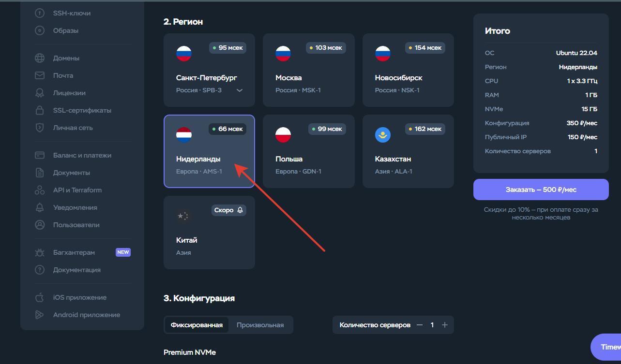
Task: Switch to the Произвольная configuration tab
Action: click(x=260, y=324)
